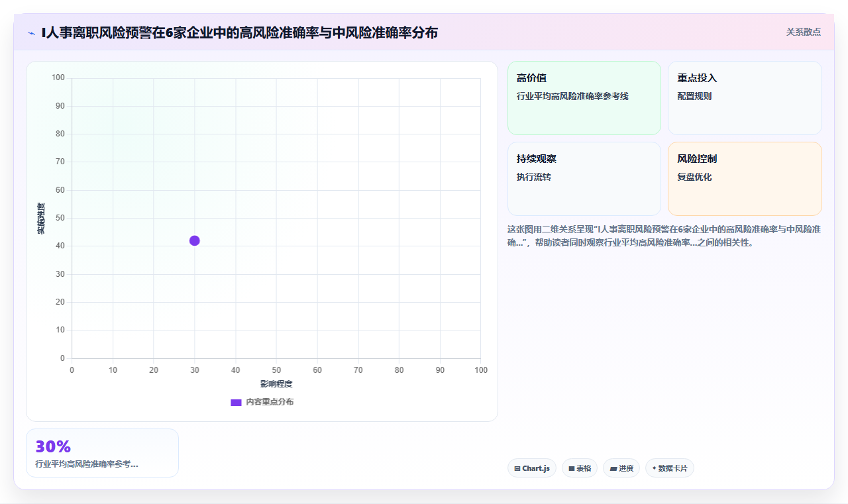Click the 关系散点 label in the header
The width and height of the screenshot is (848, 504).
click(804, 32)
